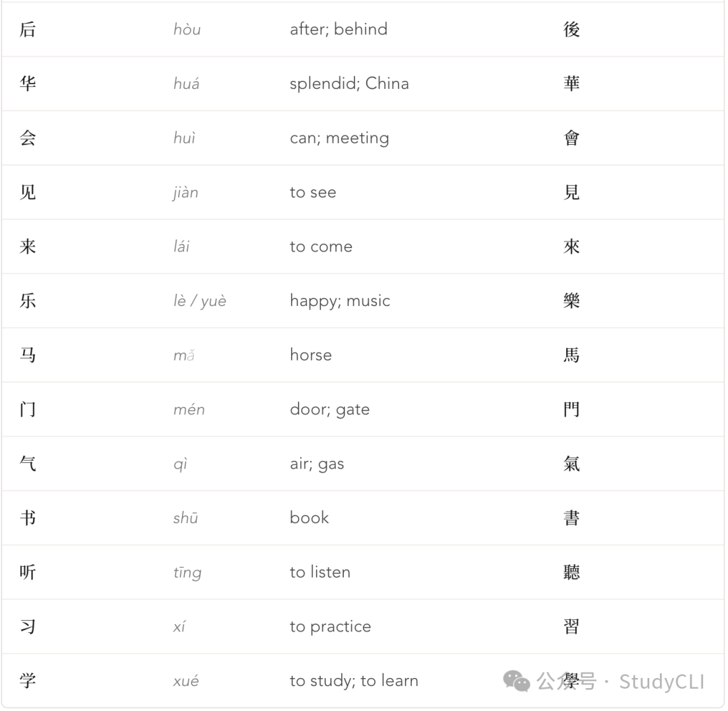The width and height of the screenshot is (728, 711).
Task: Click pinyin 'lè / yuè'
Action: 200,301
